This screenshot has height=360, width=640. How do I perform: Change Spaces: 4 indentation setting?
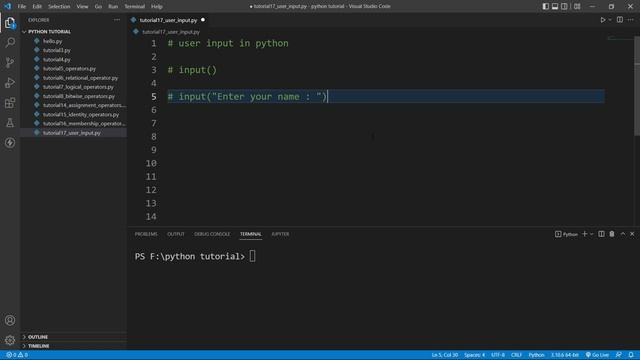pyautogui.click(x=474, y=355)
